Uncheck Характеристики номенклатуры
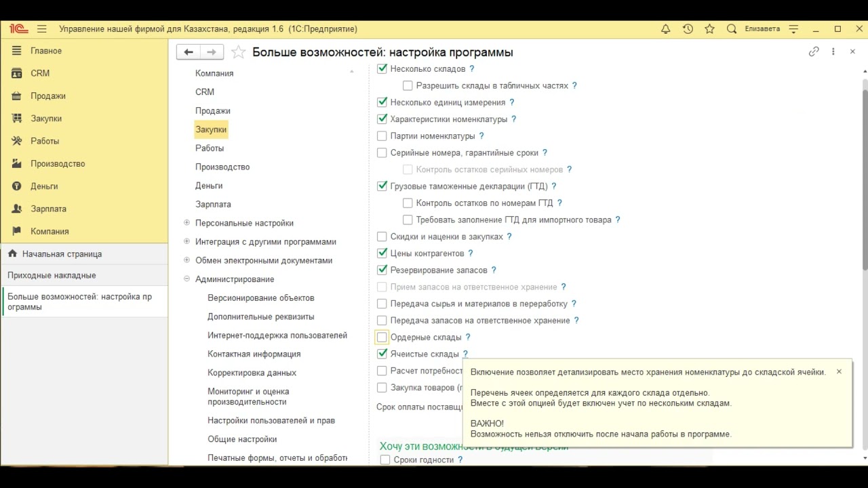This screenshot has height=488, width=868. coord(382,119)
